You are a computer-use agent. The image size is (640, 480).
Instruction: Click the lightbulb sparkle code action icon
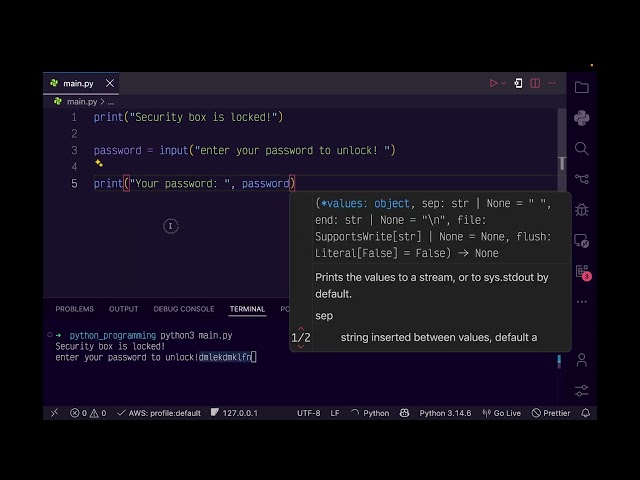coord(99,163)
